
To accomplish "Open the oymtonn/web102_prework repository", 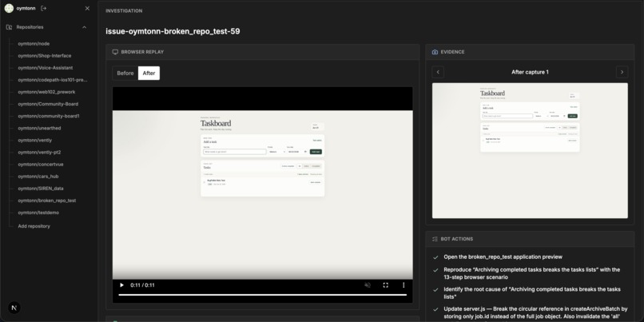I will tap(46, 92).
